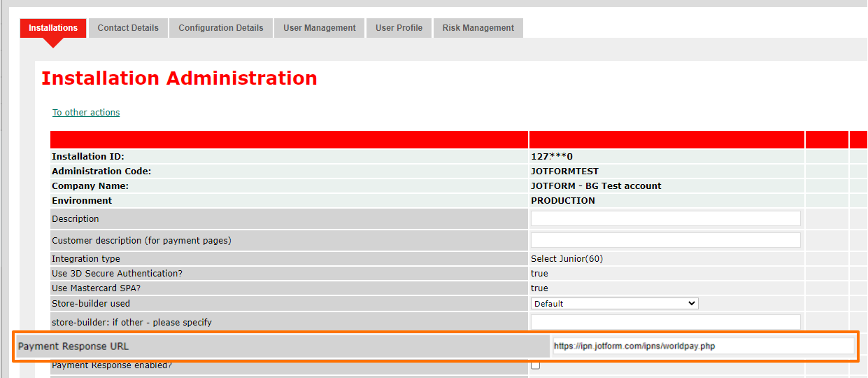Click the 'Select Junior(60)' integration type value
Viewport: 868px width, 378px height.
[x=567, y=259]
